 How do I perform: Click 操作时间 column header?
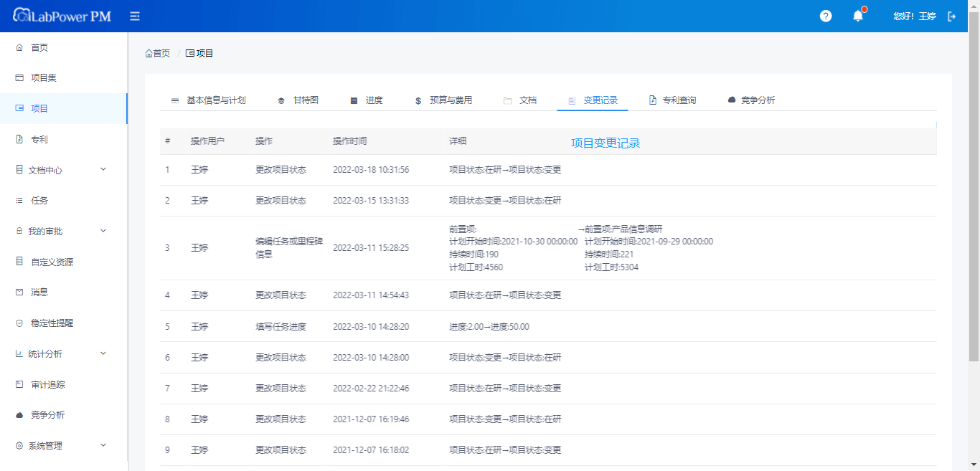tap(349, 141)
